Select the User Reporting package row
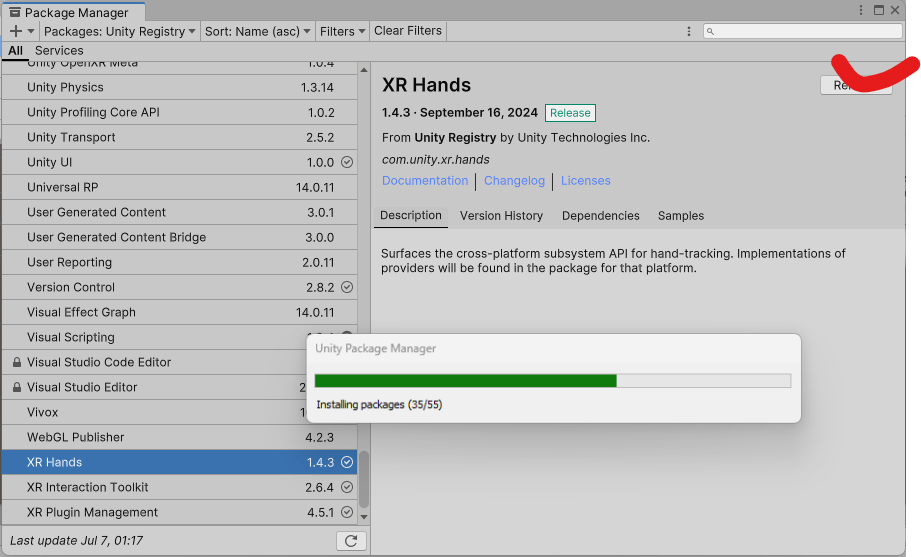 [179, 262]
